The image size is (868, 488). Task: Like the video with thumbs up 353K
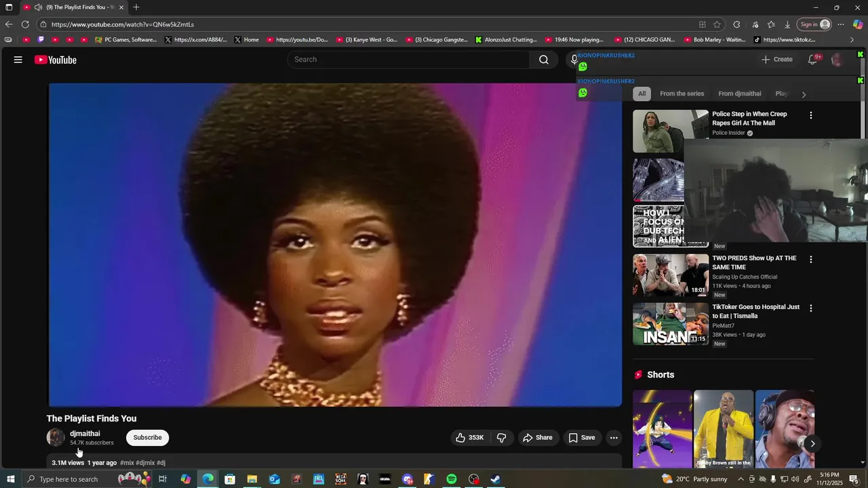pyautogui.click(x=469, y=438)
